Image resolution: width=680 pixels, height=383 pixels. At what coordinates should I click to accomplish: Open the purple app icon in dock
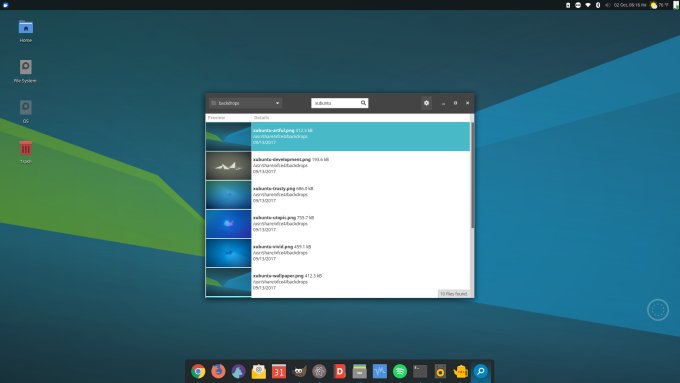click(238, 371)
